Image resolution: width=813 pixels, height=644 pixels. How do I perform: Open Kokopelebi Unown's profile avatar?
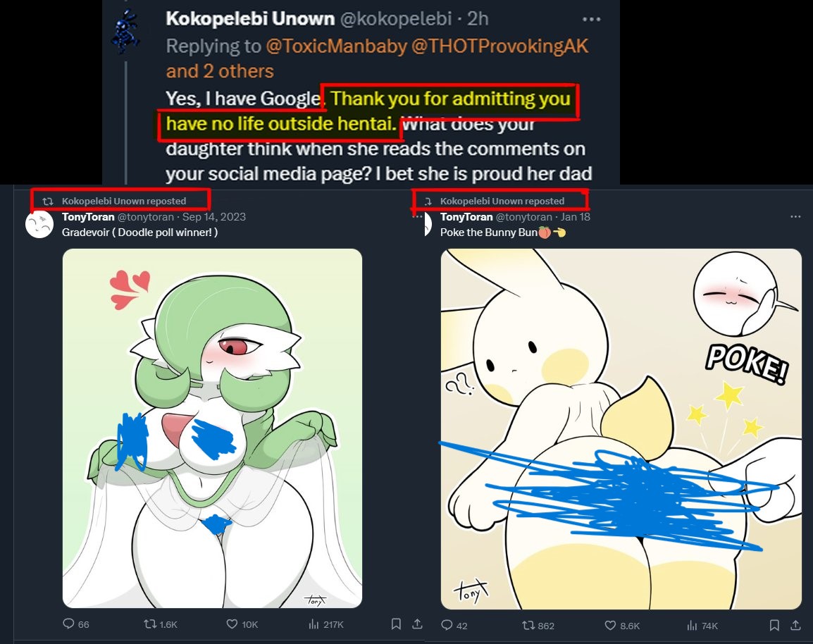pos(125,32)
